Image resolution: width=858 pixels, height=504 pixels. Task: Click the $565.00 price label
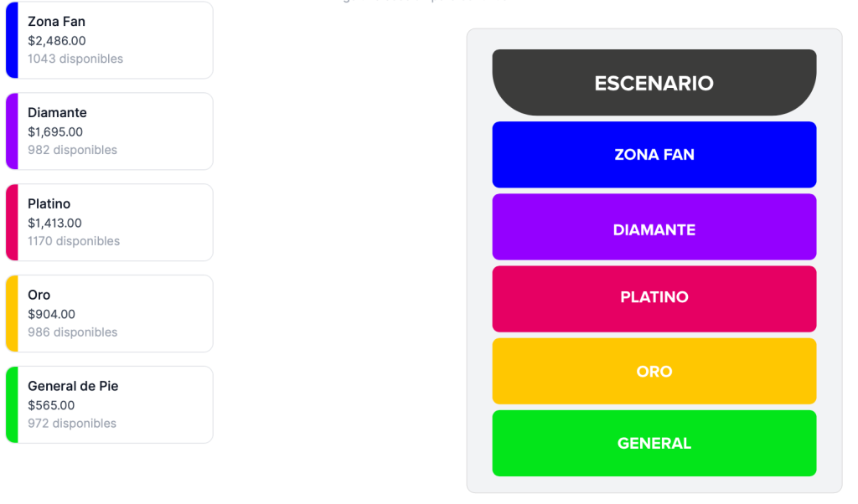[51, 405]
